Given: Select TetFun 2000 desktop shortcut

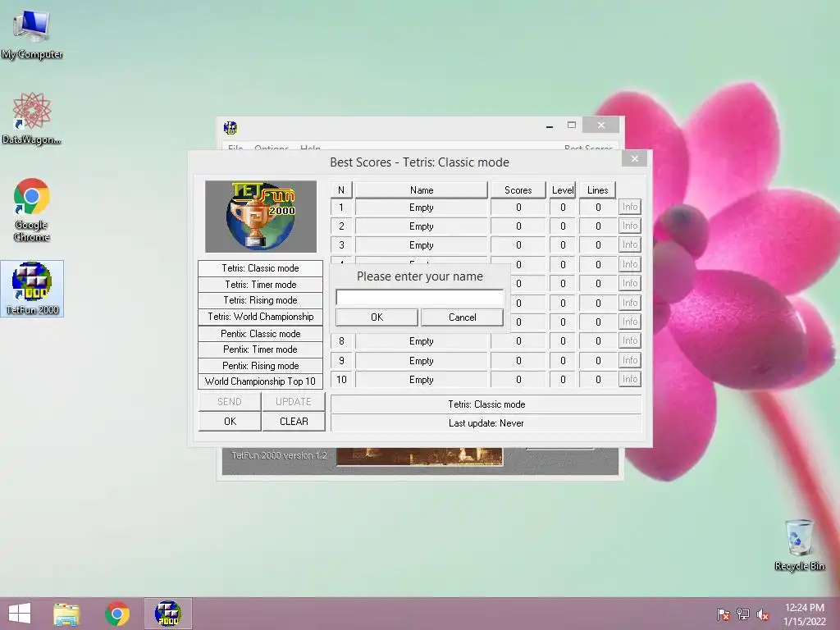Looking at the screenshot, I should [32, 289].
